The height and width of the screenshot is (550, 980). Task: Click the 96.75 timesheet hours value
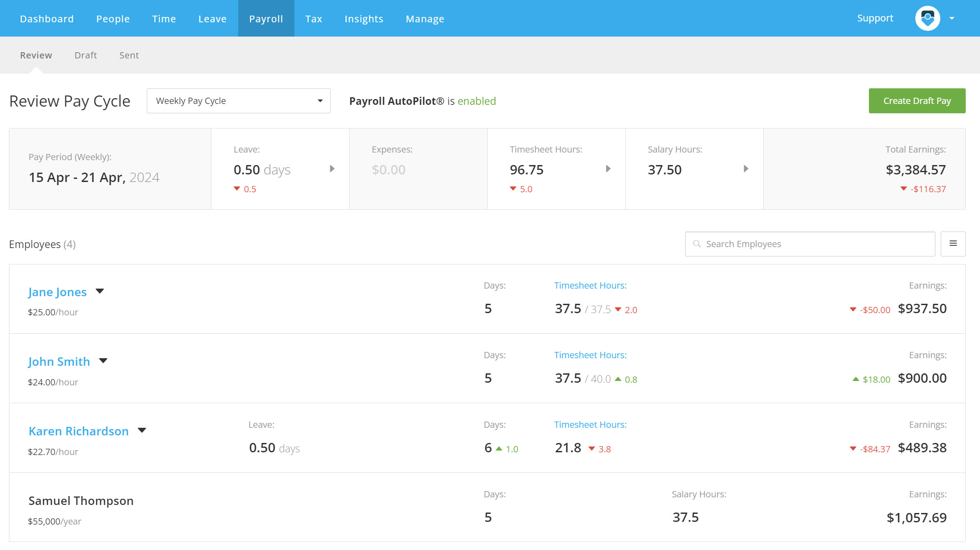526,170
